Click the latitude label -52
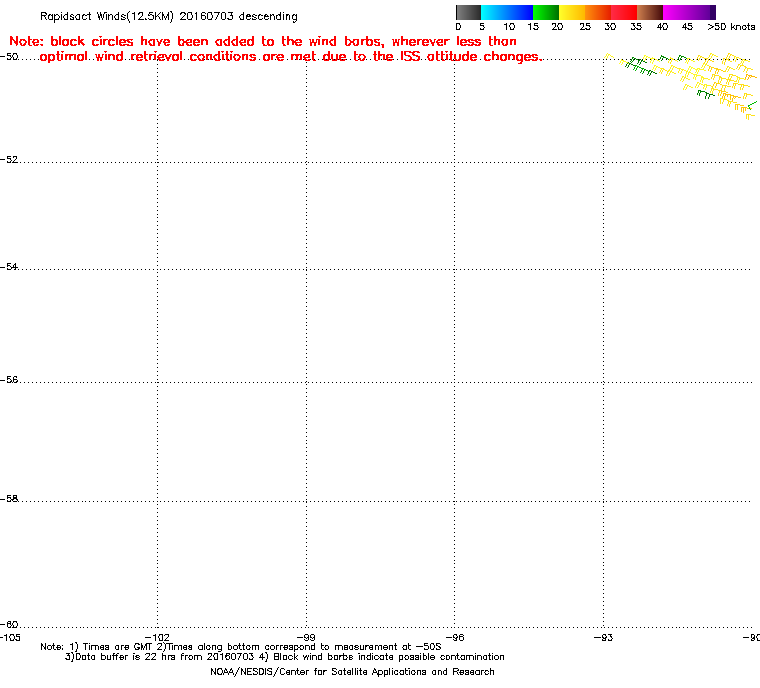 [9, 160]
